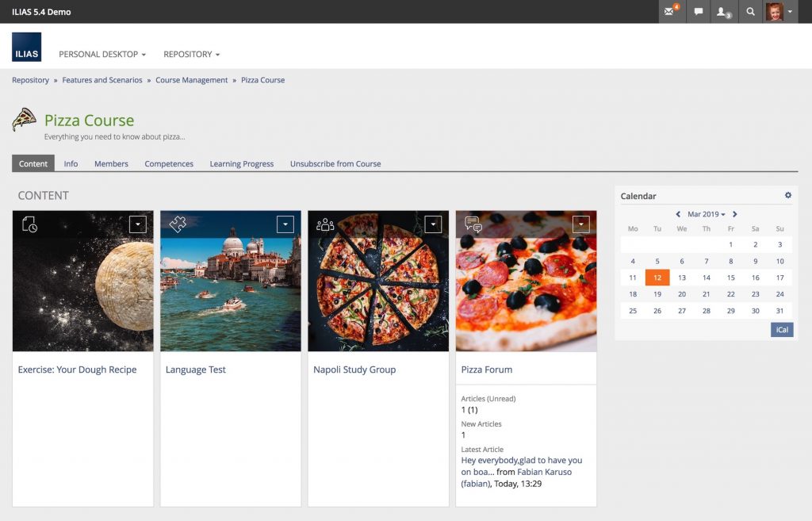The height and width of the screenshot is (521, 812).
Task: Click the chat speech bubble icon
Action: click(699, 12)
